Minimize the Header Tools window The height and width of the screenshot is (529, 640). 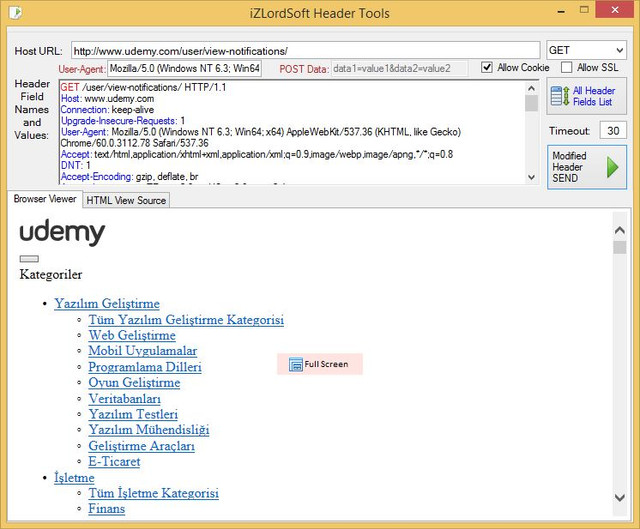(562, 11)
